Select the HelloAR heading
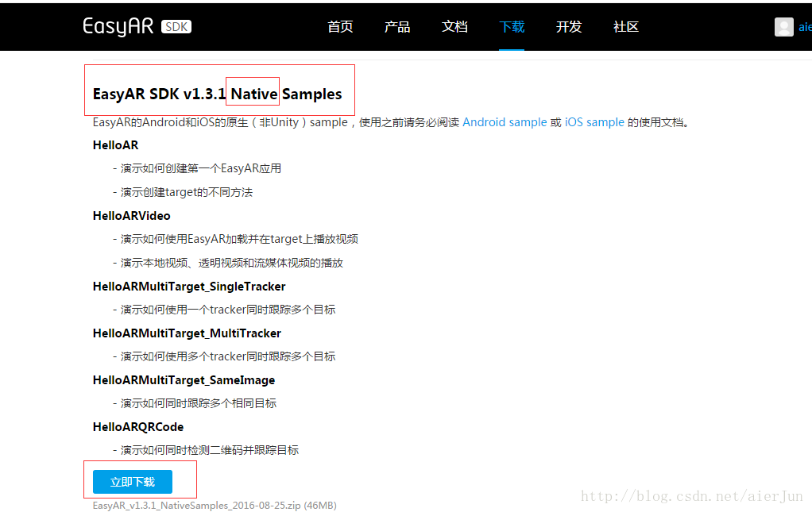This screenshot has width=812, height=512. click(x=115, y=145)
